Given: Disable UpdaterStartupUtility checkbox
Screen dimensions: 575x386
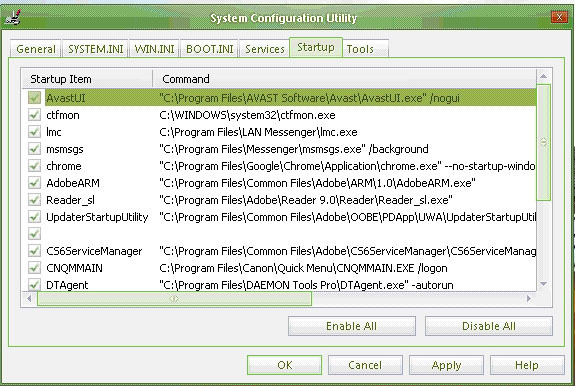Looking at the screenshot, I should [x=34, y=217].
